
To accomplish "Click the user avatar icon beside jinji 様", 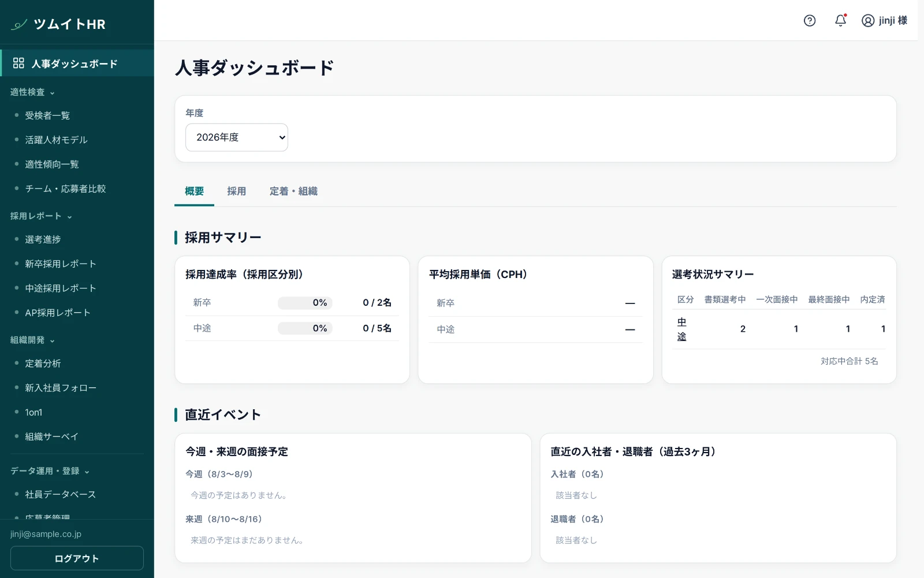I will [x=868, y=21].
